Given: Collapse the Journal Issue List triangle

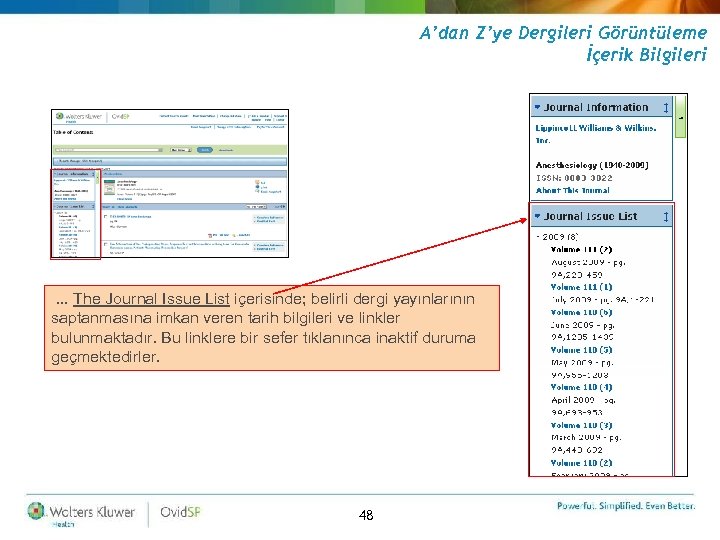Looking at the screenshot, I should coord(537,216).
